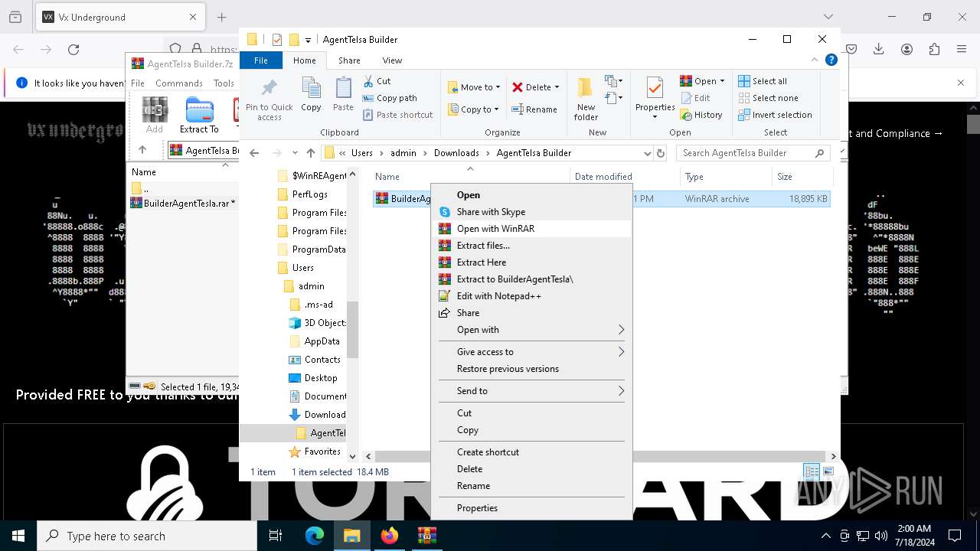Switch to the View ribbon tab
The width and height of the screenshot is (980, 551).
click(x=392, y=60)
